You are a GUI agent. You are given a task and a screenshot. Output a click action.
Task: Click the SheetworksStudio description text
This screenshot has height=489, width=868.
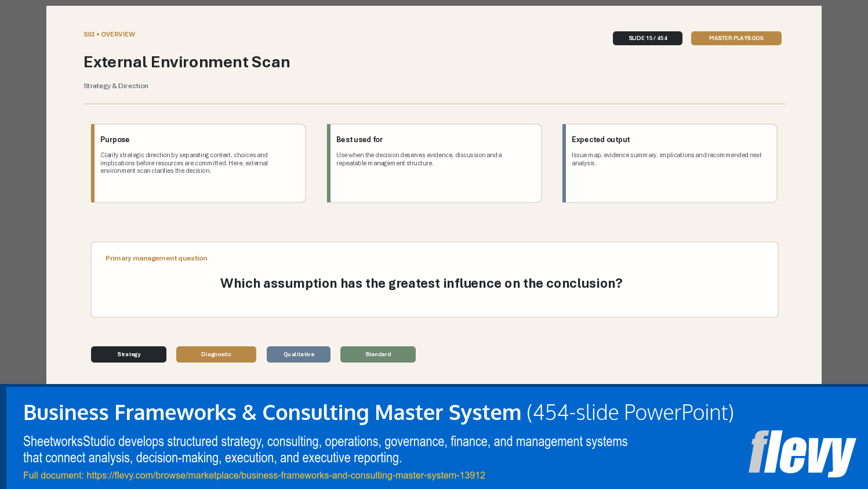(x=325, y=450)
